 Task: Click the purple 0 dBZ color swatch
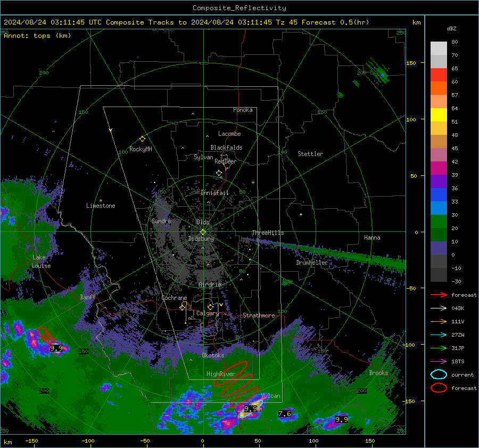439,248
